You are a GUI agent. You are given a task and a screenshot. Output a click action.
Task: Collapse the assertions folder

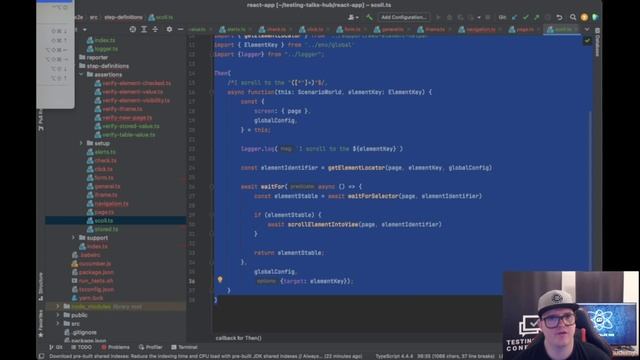81,74
